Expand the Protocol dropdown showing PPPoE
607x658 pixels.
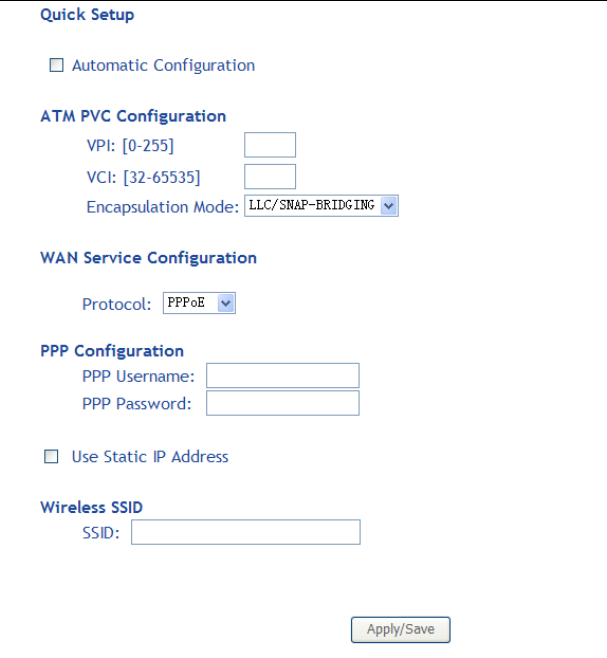pos(199,303)
